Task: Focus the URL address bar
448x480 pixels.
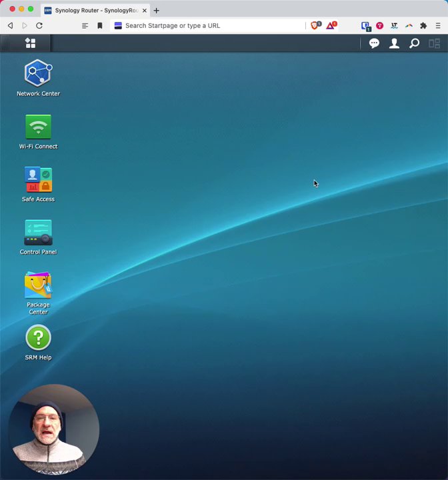Action: click(208, 26)
